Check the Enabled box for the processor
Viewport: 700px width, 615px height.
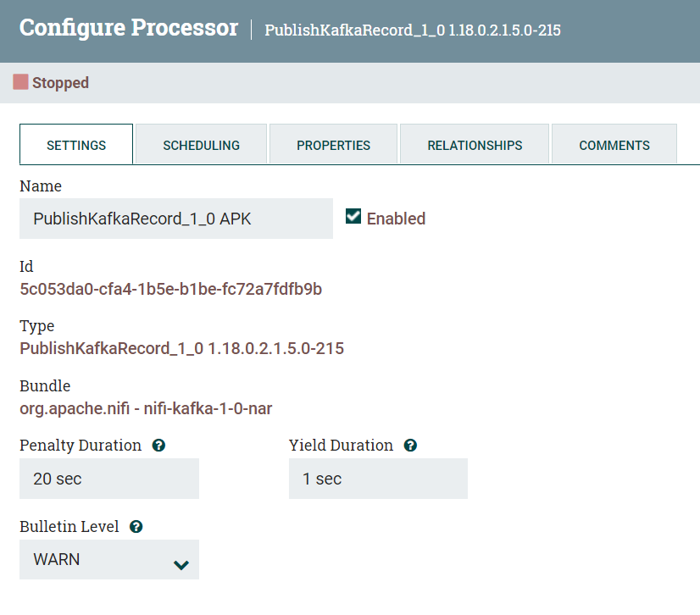(353, 217)
